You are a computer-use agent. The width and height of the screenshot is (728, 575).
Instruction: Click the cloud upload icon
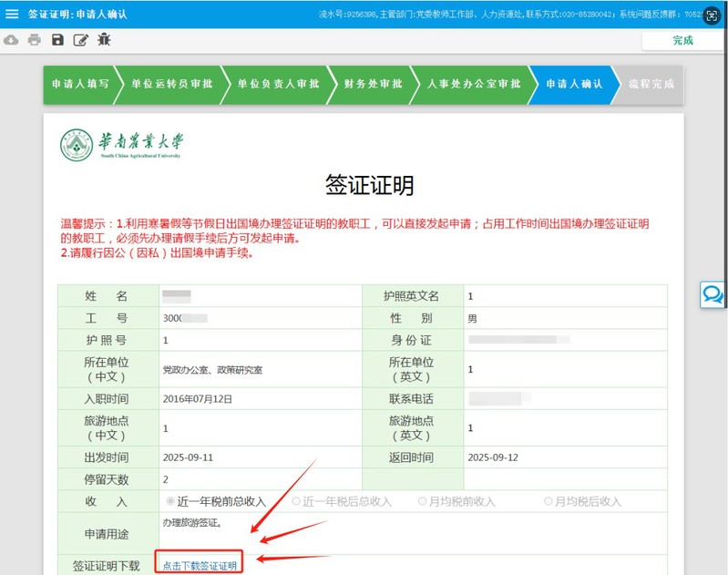tap(11, 40)
